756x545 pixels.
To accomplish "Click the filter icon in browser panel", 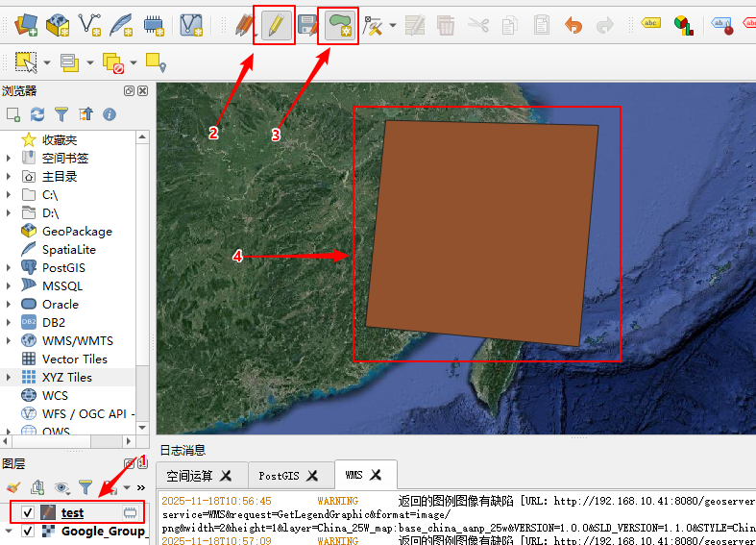I will click(61, 114).
